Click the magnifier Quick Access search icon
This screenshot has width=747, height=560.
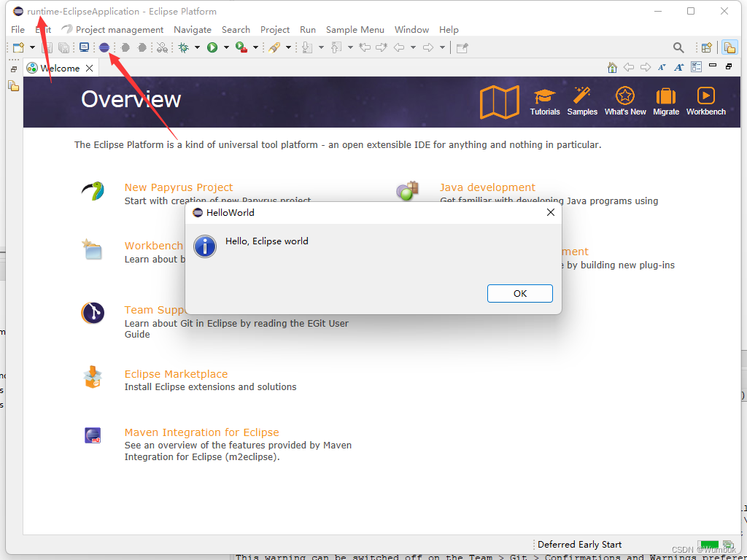[x=678, y=47]
